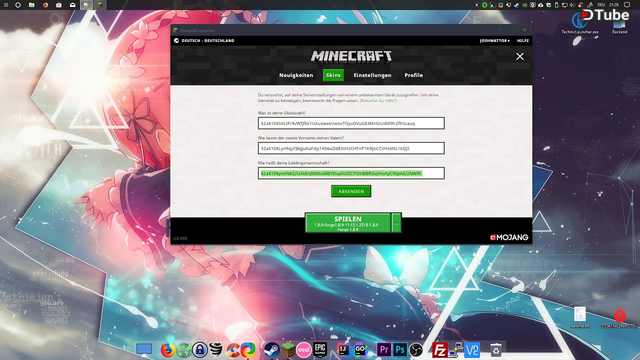
Task: Close the Minecraft skins dialog with X
Action: [520, 56]
